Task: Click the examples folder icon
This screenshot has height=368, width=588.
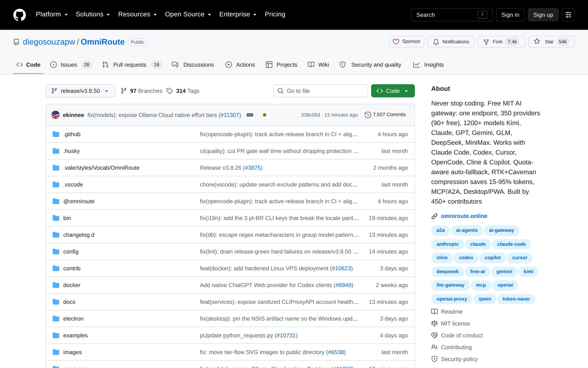Action: click(56, 335)
